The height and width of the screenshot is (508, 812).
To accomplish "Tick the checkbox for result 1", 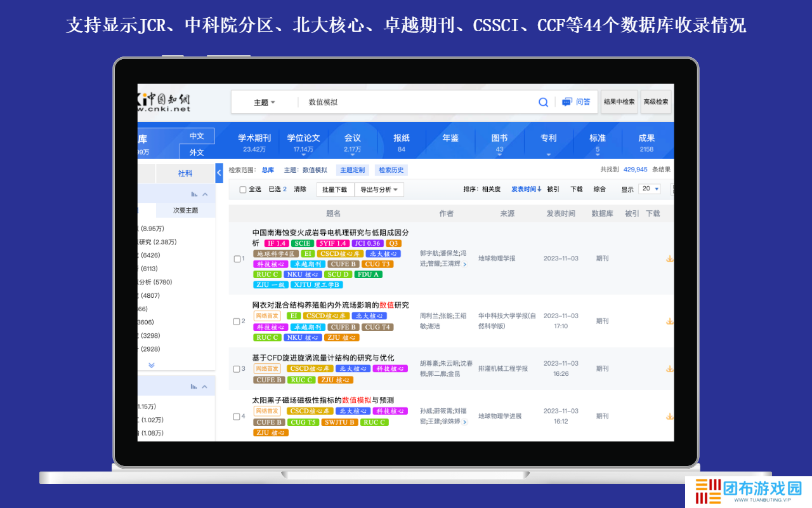I will click(x=237, y=258).
